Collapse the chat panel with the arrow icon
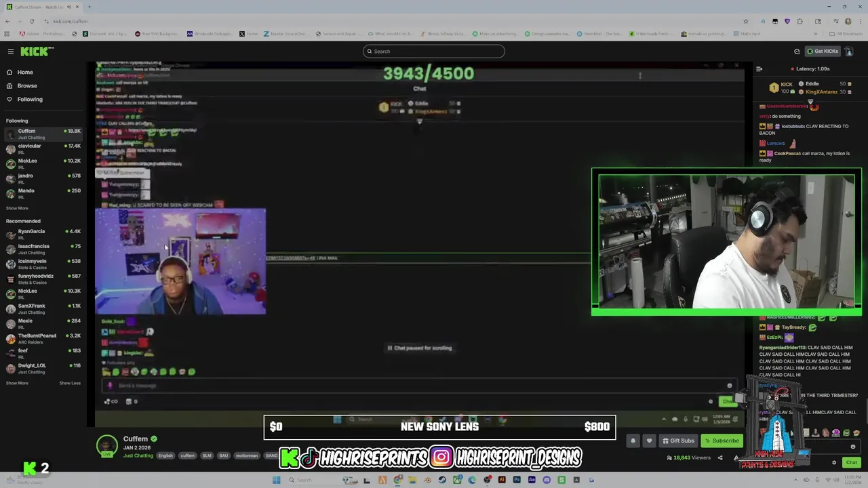The height and width of the screenshot is (488, 868). click(x=759, y=68)
